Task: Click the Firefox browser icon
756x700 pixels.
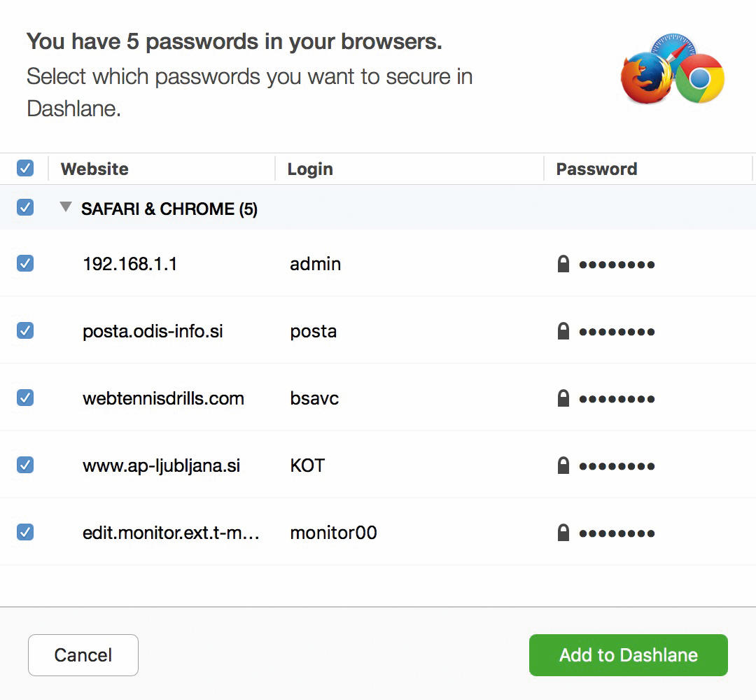Action: pyautogui.click(x=646, y=78)
